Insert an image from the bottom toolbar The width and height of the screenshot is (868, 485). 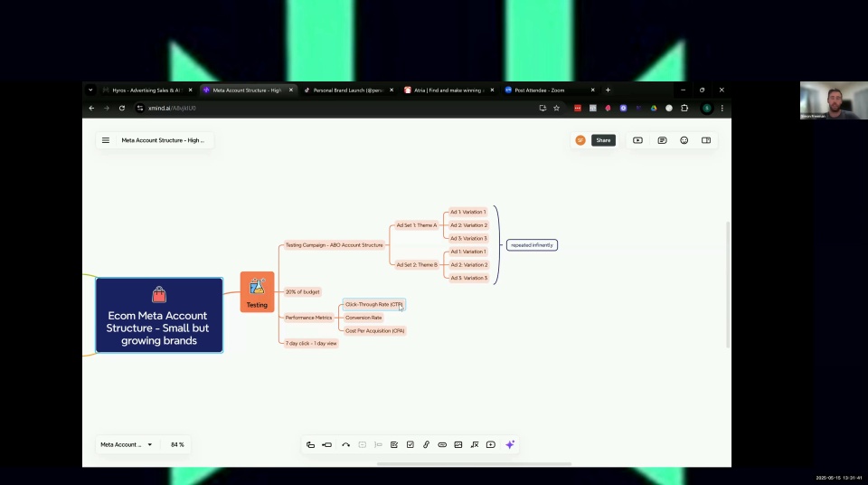[x=458, y=444]
